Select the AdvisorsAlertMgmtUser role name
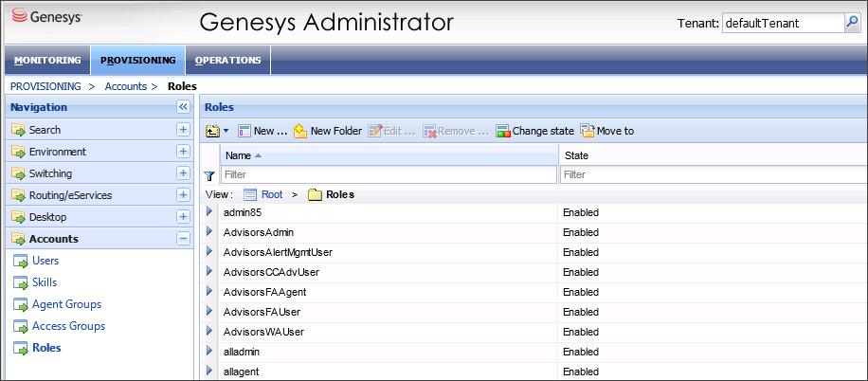The height and width of the screenshot is (381, 868). point(278,252)
